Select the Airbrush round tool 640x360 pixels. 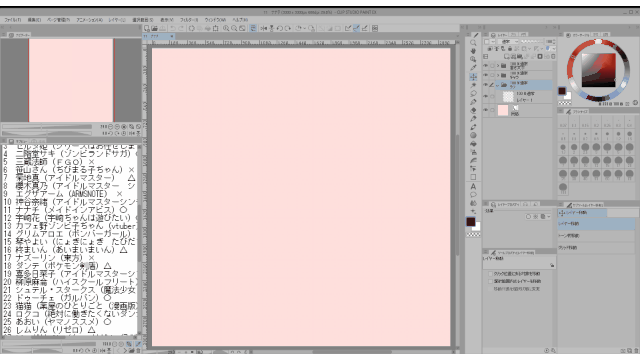473,135
